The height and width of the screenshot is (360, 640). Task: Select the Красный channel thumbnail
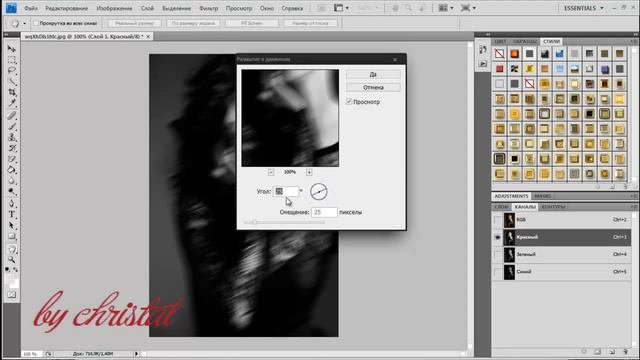click(x=509, y=237)
